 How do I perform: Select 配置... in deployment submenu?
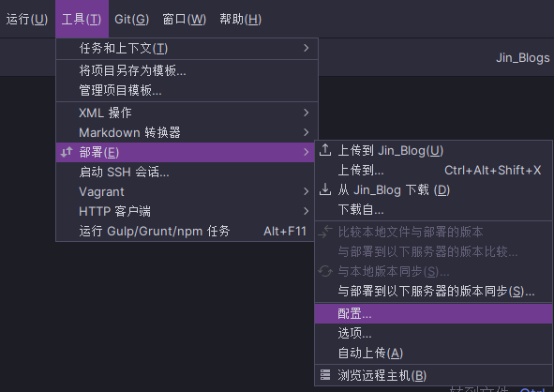point(433,313)
